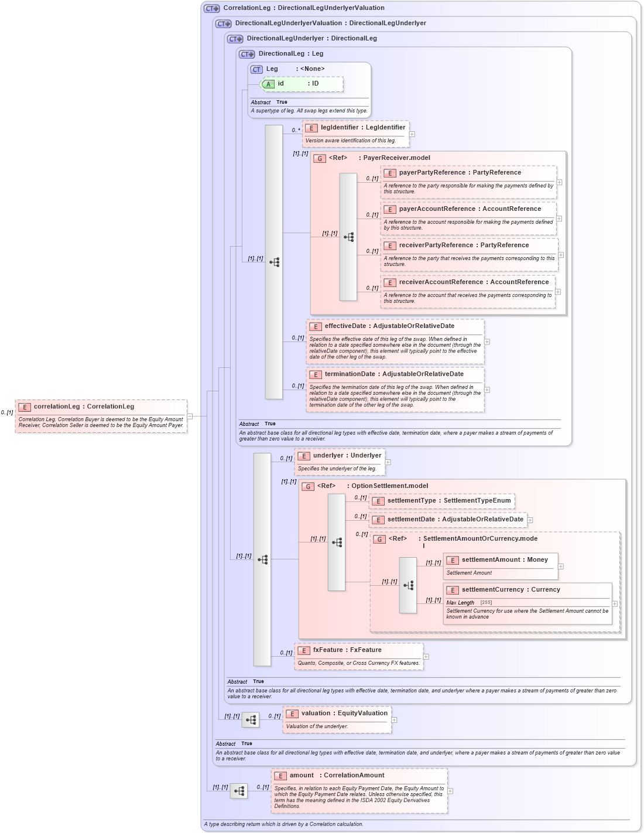This screenshot has height=833, width=644.
Task: Click the sequence compositor icon near valuation
Action: (250, 720)
